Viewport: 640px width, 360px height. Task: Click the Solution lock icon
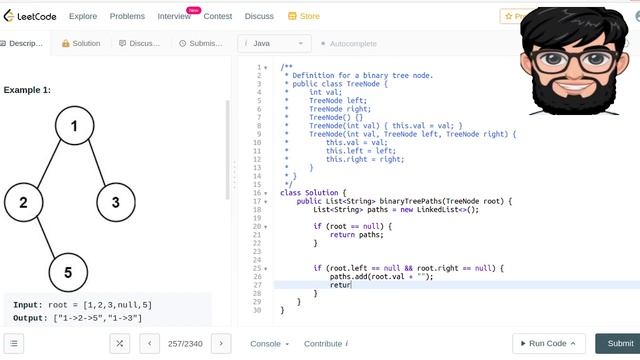coord(65,43)
